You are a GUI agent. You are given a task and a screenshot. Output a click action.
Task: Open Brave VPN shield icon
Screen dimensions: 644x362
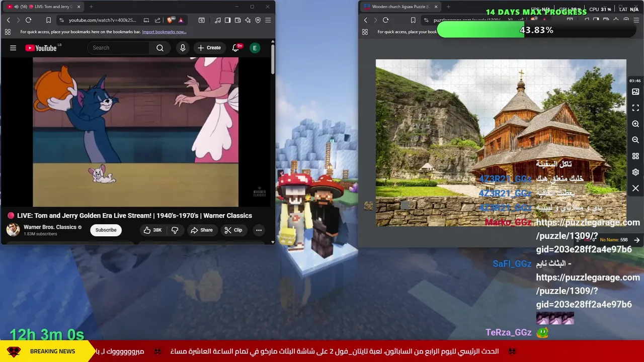(x=258, y=20)
